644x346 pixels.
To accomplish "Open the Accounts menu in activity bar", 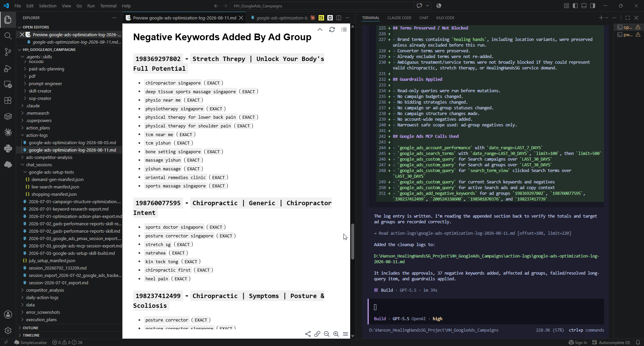I will (8, 314).
